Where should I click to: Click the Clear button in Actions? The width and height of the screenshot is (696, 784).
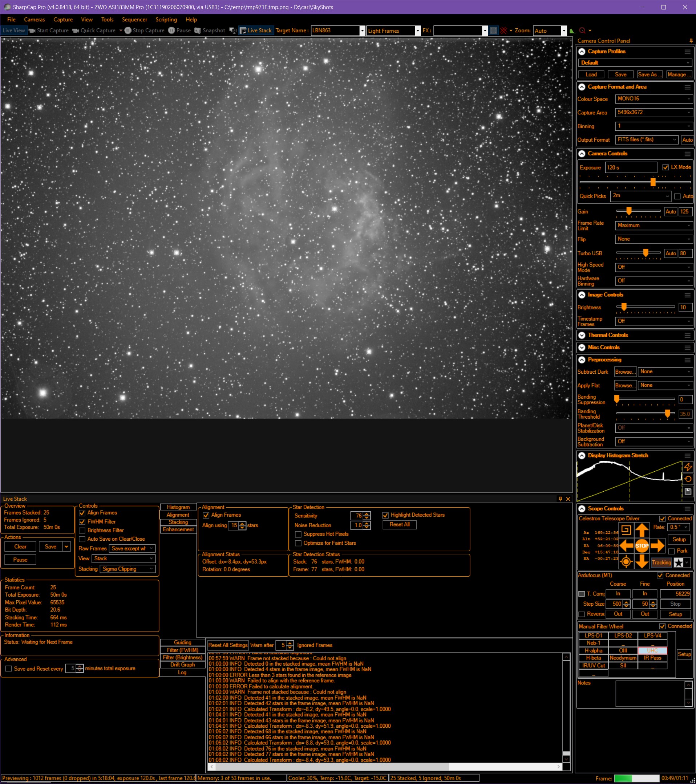click(20, 547)
